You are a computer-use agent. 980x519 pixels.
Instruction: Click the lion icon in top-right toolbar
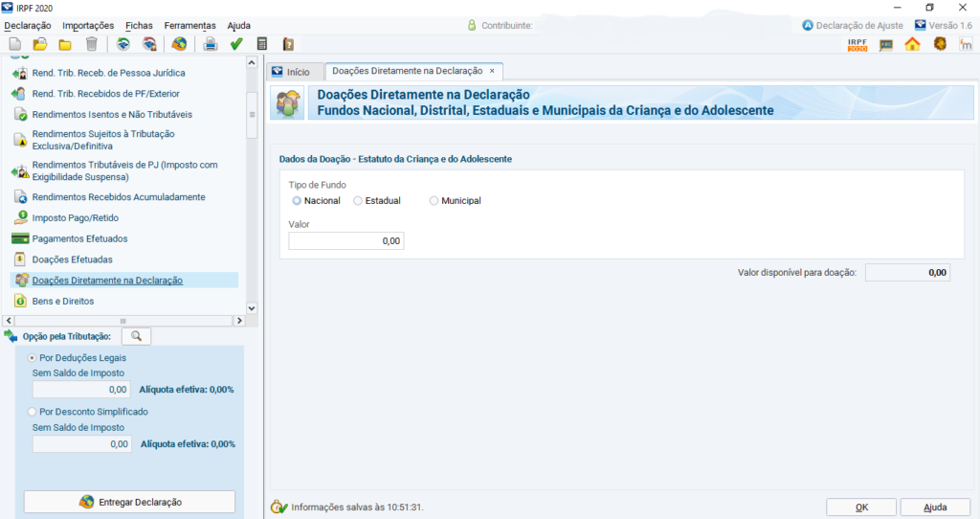(940, 44)
